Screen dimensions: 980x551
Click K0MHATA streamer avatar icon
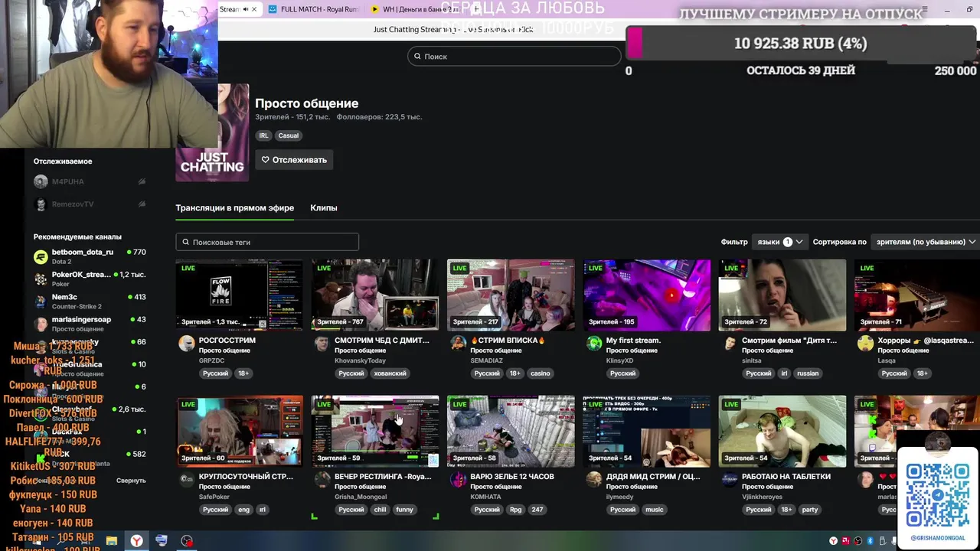[458, 479]
